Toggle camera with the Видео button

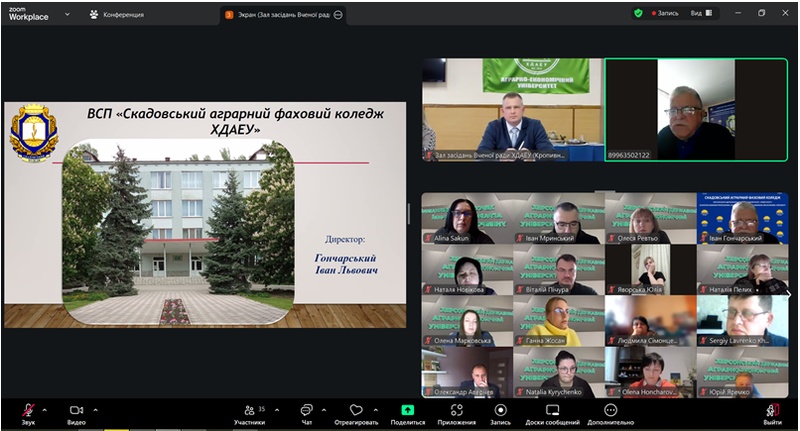click(76, 410)
